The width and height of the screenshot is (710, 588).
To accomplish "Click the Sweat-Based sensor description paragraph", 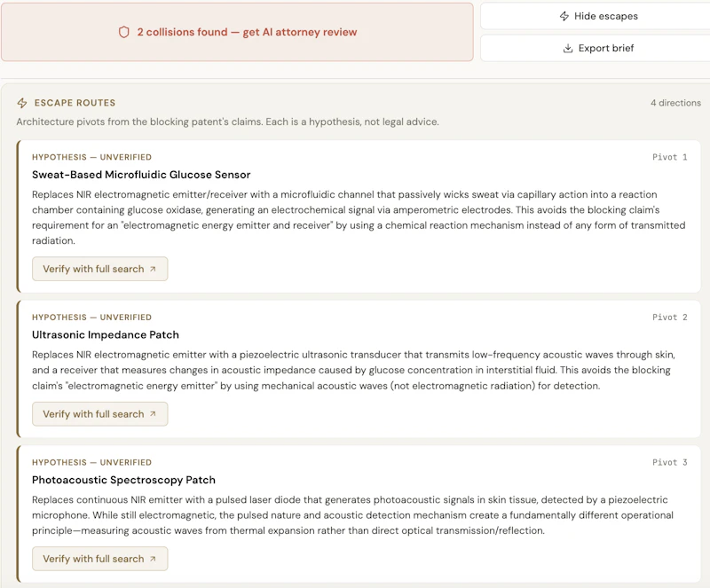I will point(359,217).
